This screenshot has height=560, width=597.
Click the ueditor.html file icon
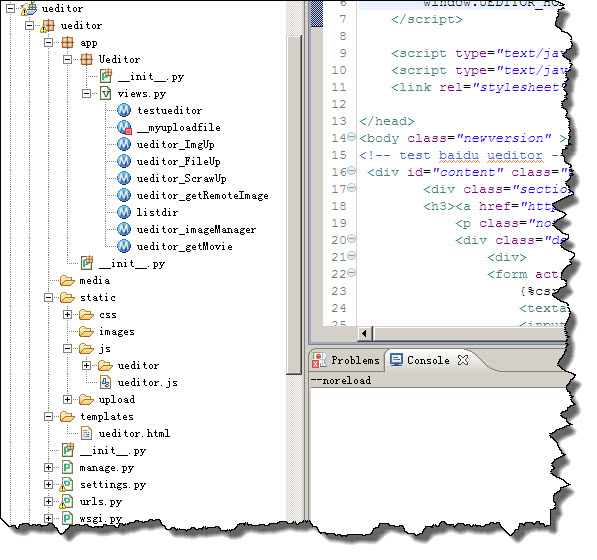point(86,433)
